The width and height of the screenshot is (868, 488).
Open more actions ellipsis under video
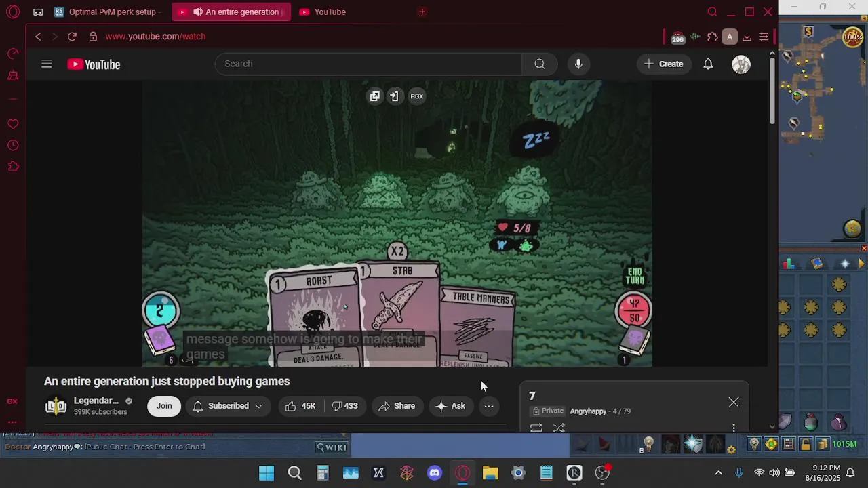pos(488,406)
